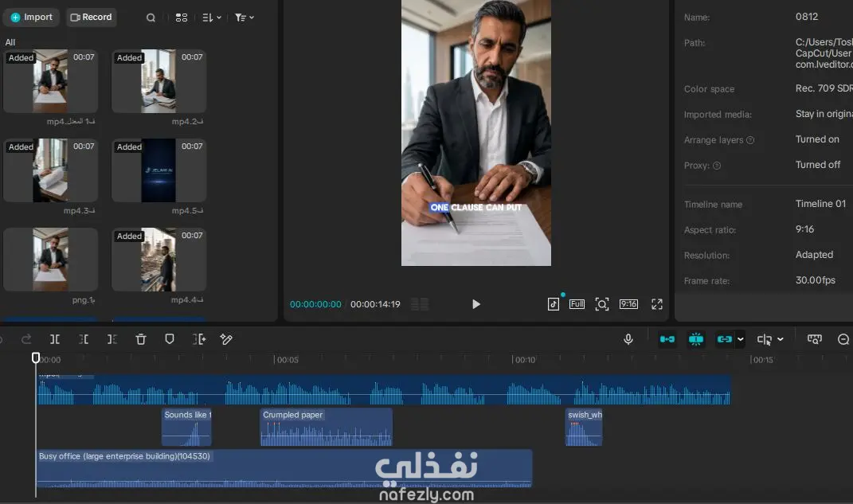This screenshot has width=853, height=504.
Task: Click the search icon in the media panel
Action: 151,18
